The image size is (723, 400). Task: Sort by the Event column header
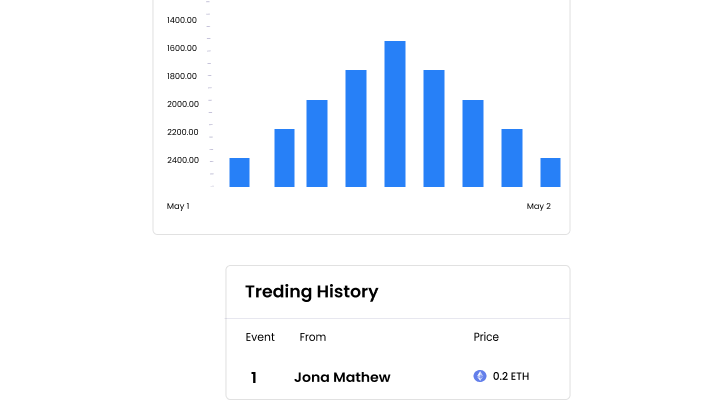tap(260, 337)
